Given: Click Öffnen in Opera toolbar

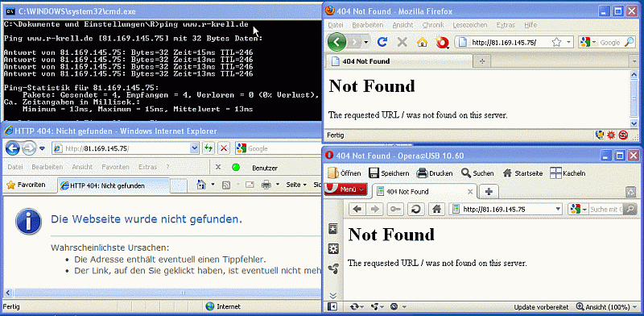Looking at the screenshot, I should point(345,173).
